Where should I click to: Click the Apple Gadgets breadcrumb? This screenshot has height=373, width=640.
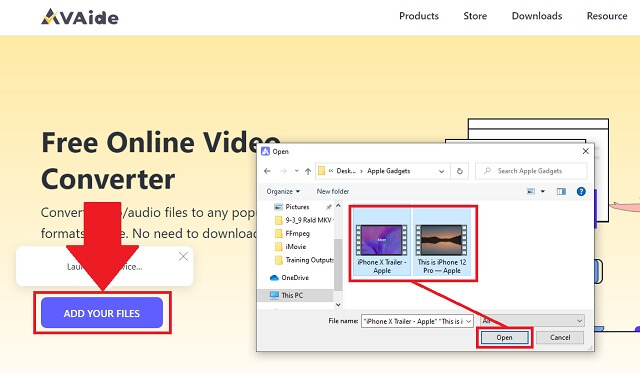click(x=389, y=171)
